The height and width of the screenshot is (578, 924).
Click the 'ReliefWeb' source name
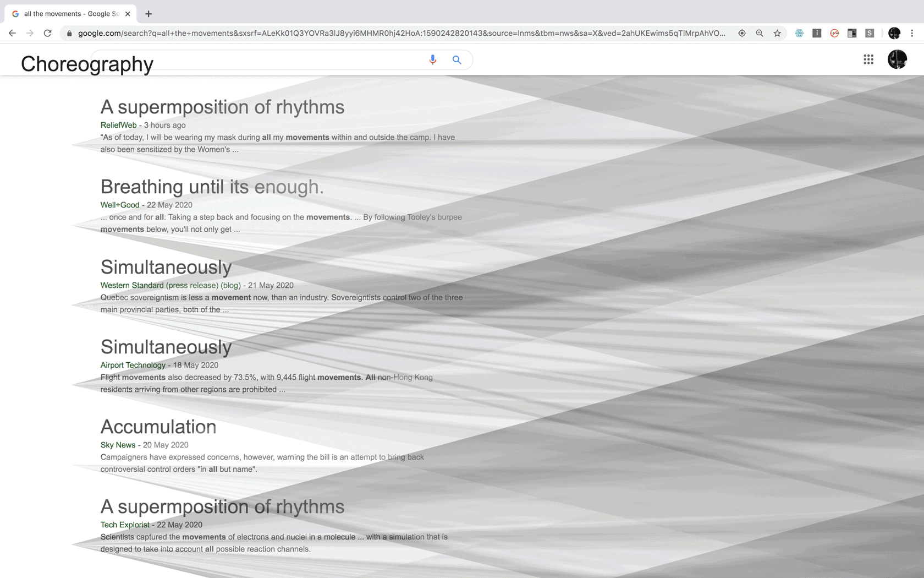coord(118,125)
